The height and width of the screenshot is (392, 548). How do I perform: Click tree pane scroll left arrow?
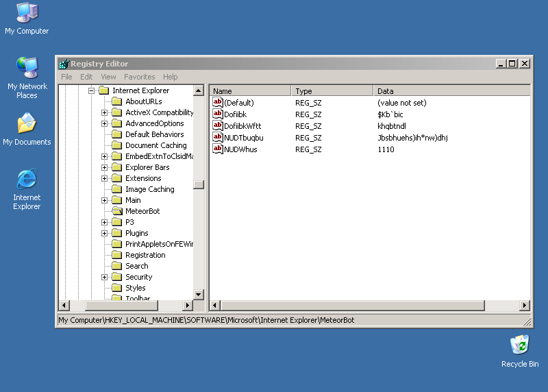point(64,305)
